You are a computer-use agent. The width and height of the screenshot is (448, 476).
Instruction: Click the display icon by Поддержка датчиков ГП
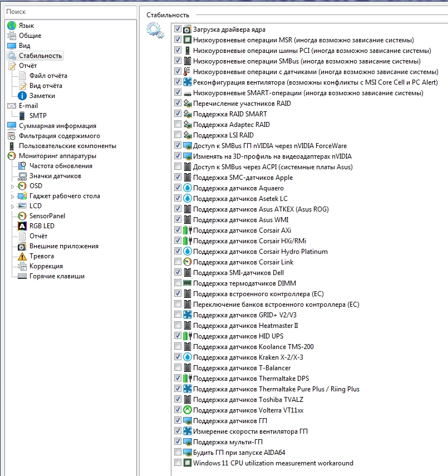coord(188,420)
